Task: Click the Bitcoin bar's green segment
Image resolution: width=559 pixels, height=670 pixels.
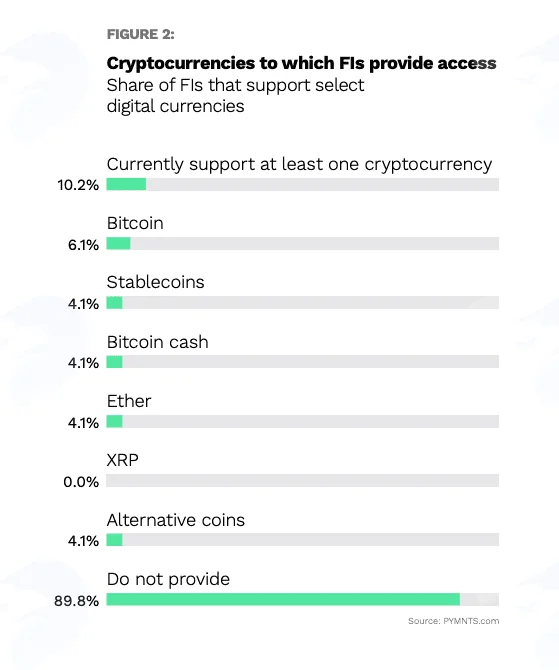Action: click(118, 244)
